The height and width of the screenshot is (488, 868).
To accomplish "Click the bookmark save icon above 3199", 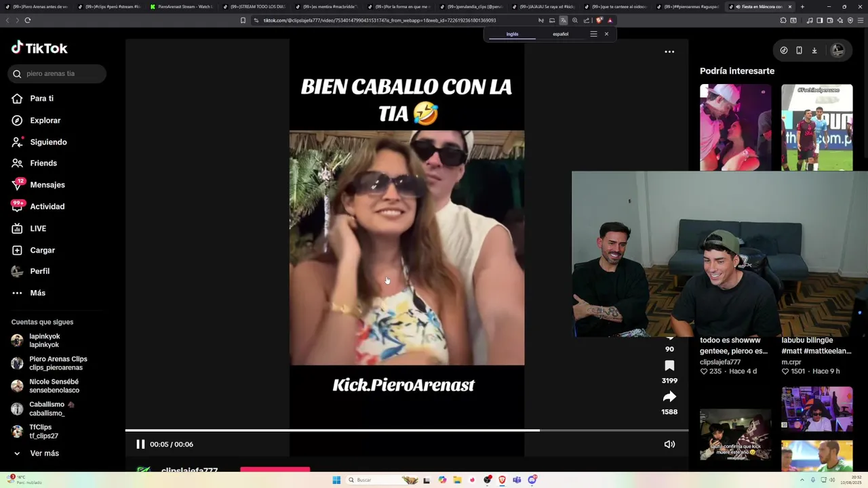I will 669,366.
